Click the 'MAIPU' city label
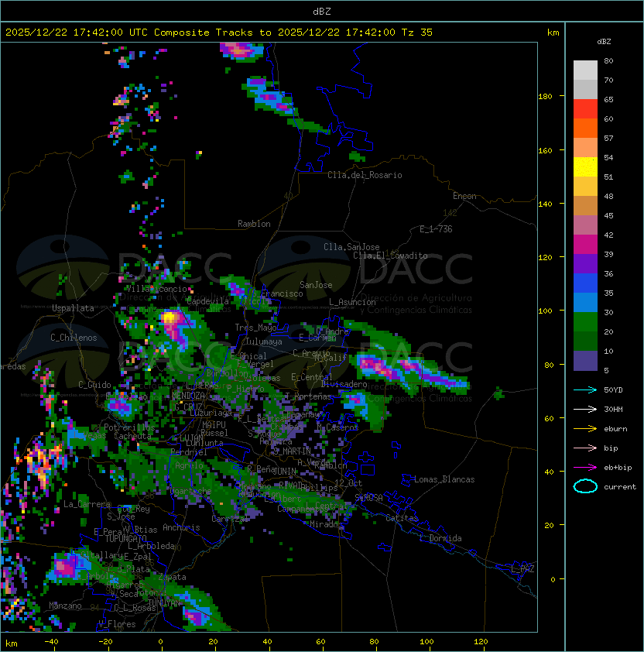Viewport: 644px width, 652px height. click(x=214, y=425)
